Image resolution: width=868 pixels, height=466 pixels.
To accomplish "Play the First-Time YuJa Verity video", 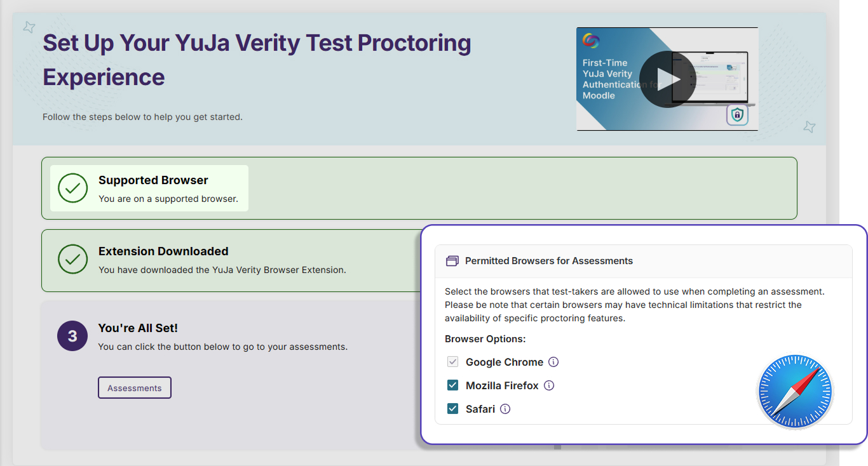I will click(668, 79).
